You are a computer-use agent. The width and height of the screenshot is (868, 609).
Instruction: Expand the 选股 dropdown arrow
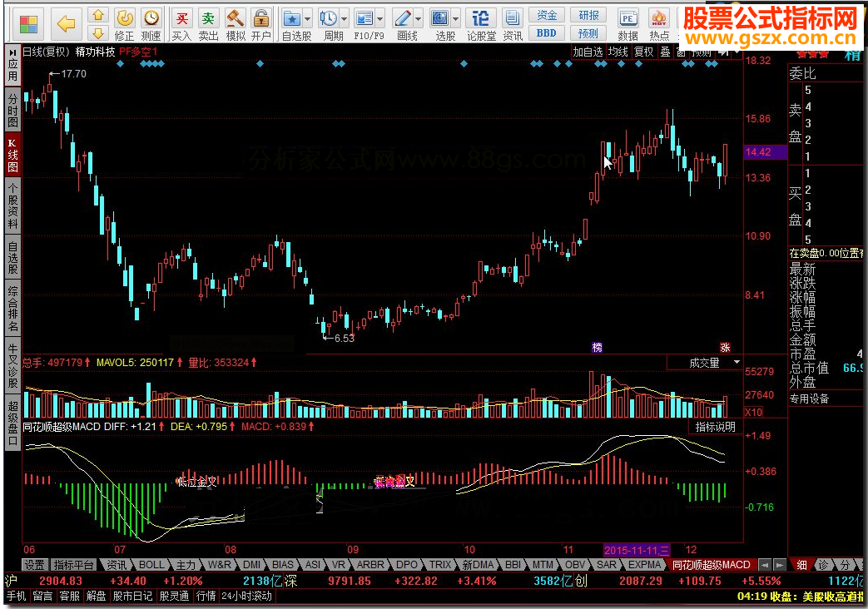pyautogui.click(x=455, y=19)
